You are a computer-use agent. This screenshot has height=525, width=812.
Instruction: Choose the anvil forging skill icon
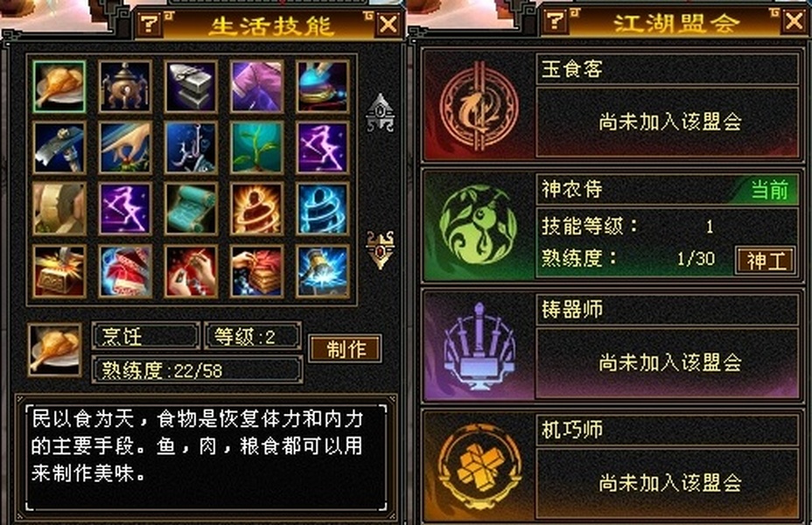tap(191, 87)
